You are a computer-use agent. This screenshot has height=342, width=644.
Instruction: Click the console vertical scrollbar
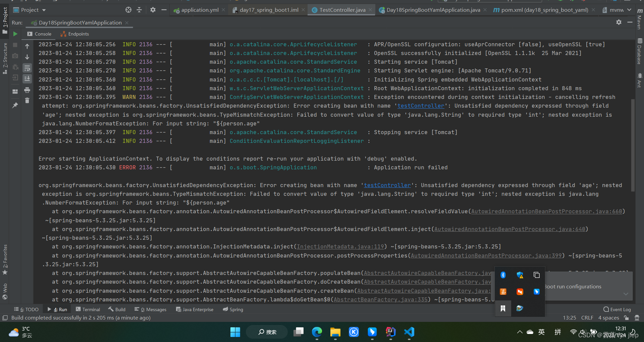[633, 145]
